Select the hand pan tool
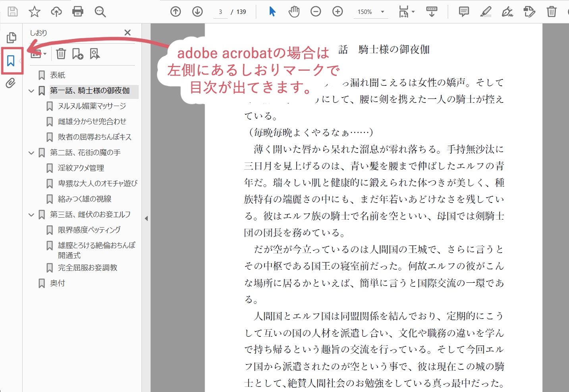 coord(294,12)
